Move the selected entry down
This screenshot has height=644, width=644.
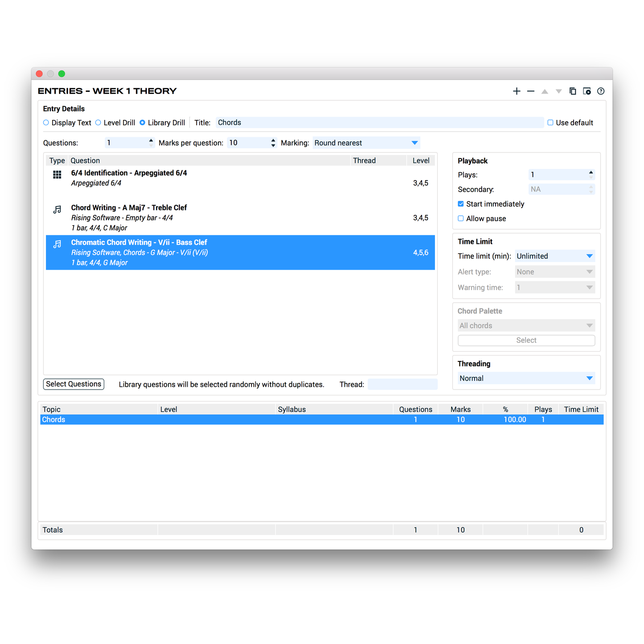[x=558, y=91]
